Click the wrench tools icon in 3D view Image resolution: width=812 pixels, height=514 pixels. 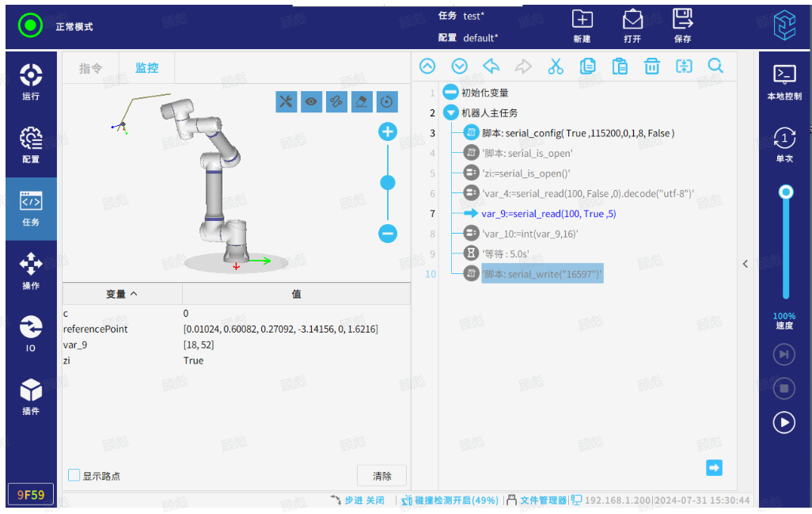[286, 101]
